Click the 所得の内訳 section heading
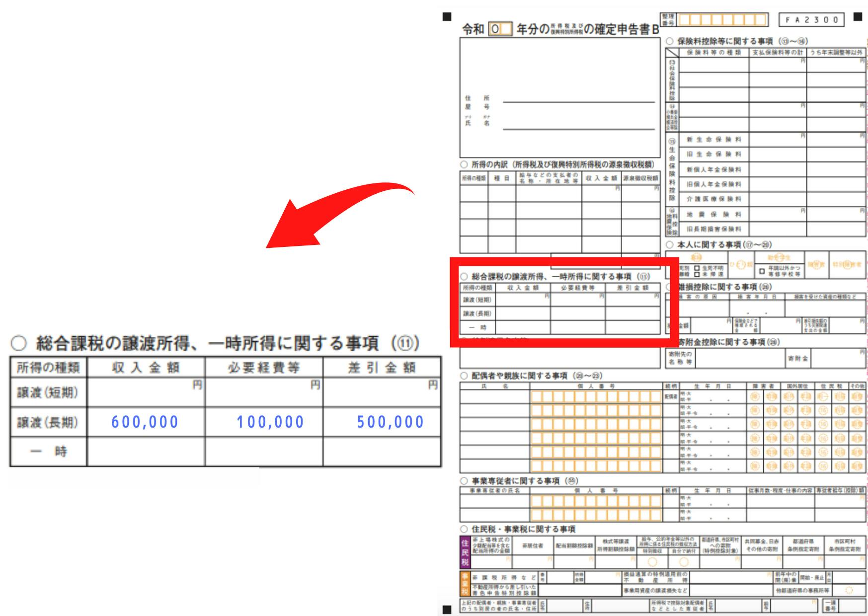The width and height of the screenshot is (868, 616). tap(557, 164)
